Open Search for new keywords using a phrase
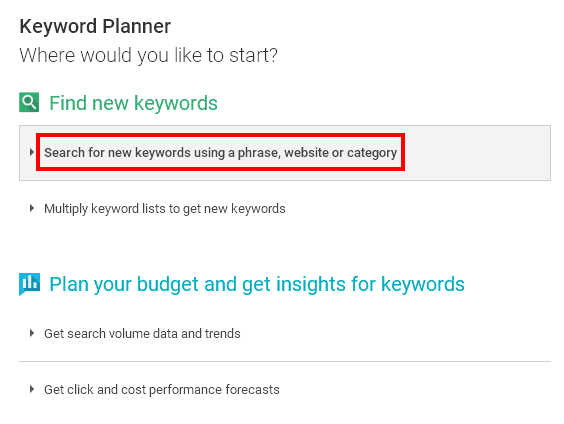The width and height of the screenshot is (564, 424). 220,152
